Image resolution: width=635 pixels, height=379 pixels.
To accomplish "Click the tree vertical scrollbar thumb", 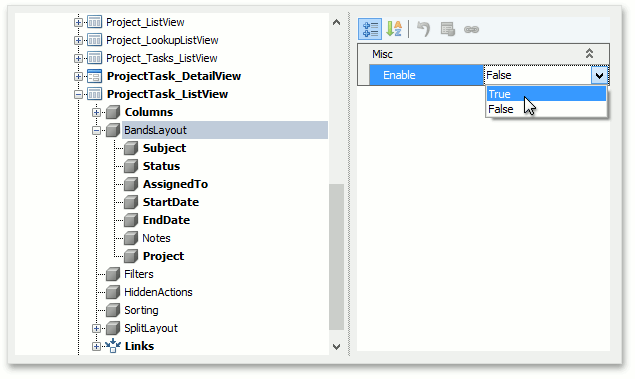I will click(337, 257).
